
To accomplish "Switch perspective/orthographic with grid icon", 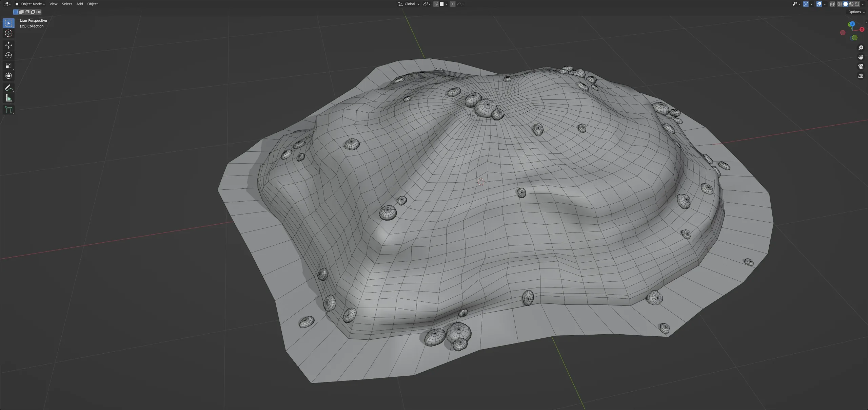I will [x=861, y=76].
